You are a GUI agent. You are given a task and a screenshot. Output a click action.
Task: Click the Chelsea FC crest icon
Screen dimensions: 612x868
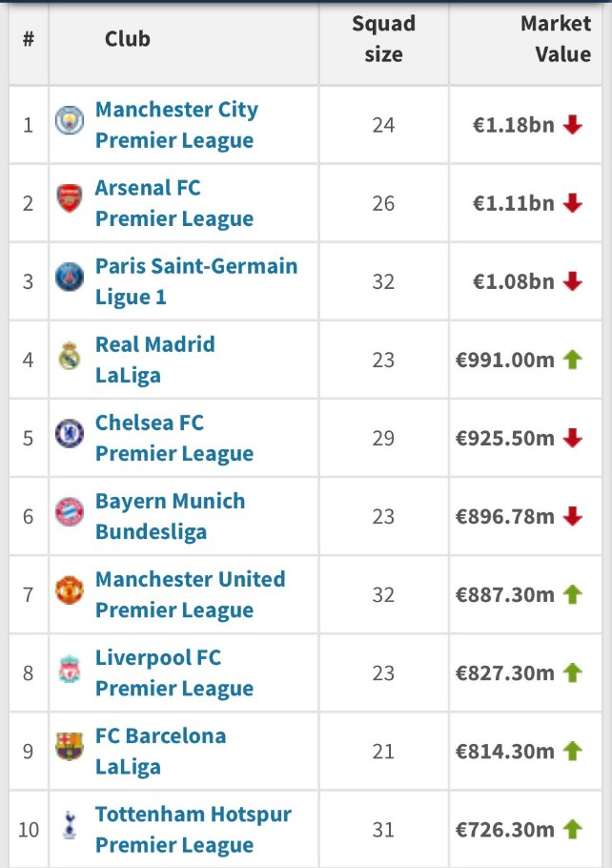[x=70, y=435]
